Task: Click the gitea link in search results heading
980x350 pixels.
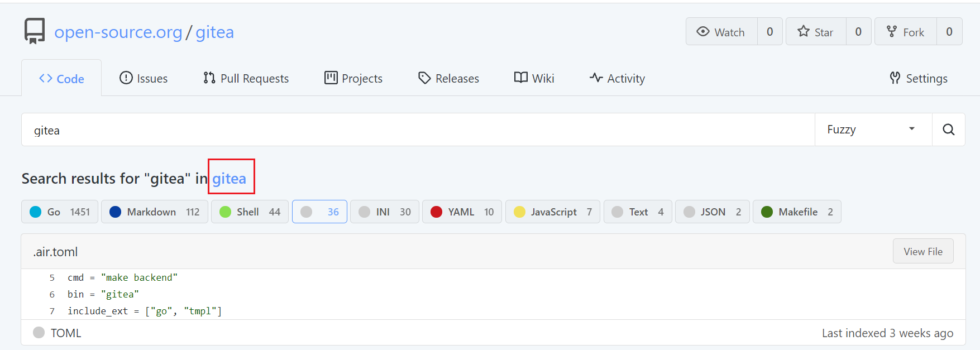Action: (229, 178)
